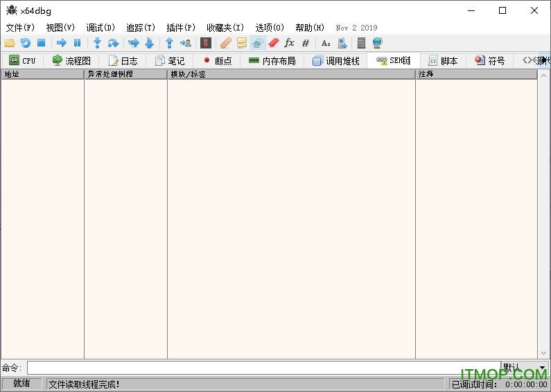Click the Restart debugging icon
Screen dimensions: 551x392
[x=26, y=43]
